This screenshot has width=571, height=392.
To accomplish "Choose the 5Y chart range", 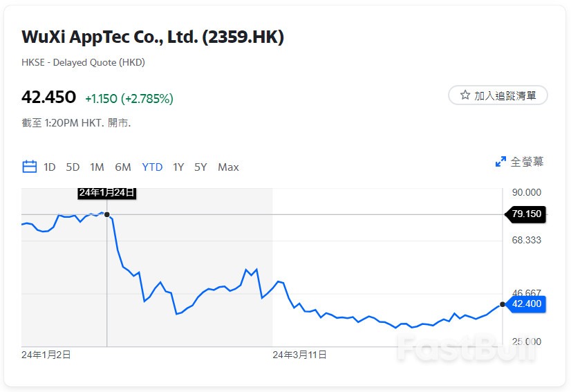I will [x=200, y=167].
